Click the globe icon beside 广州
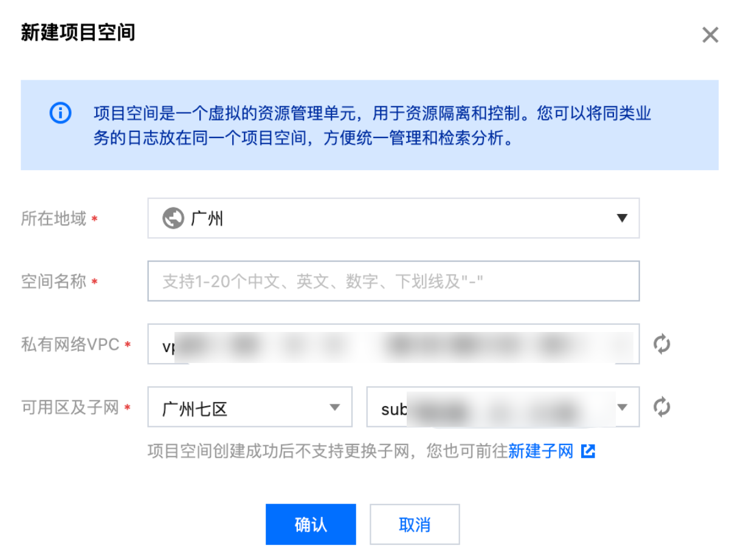Viewport: 738px width, 560px height. tap(173, 218)
